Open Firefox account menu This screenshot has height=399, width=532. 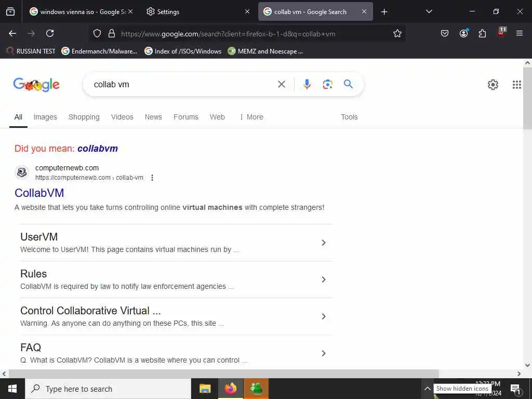(x=463, y=33)
